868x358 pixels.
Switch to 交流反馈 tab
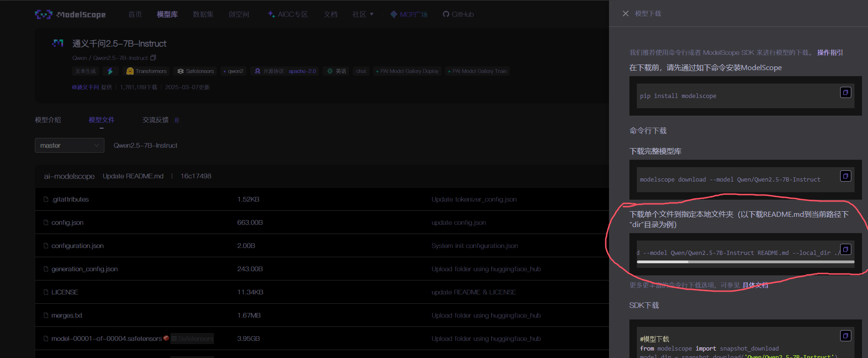click(x=155, y=120)
